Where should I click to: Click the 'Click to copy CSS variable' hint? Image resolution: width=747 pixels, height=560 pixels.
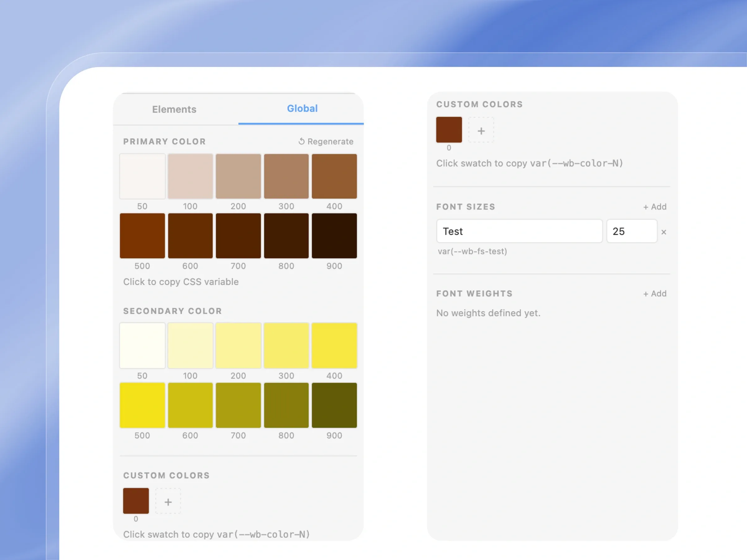click(x=181, y=282)
